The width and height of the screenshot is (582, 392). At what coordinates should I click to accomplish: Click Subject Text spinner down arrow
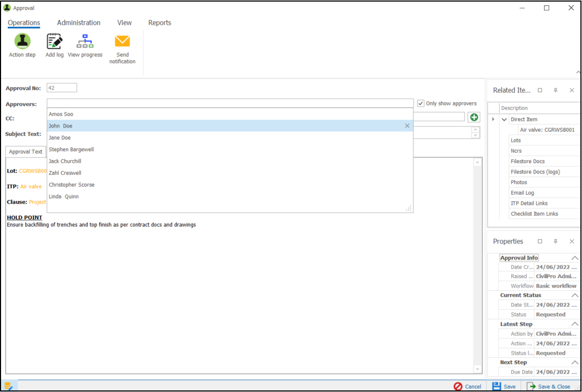(475, 135)
